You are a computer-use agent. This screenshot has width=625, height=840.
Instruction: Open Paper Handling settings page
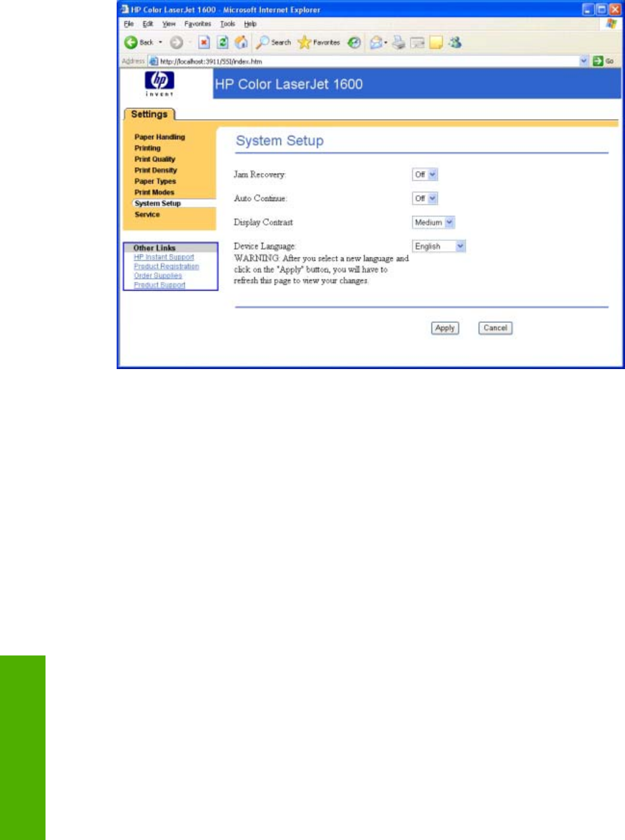[160, 137]
